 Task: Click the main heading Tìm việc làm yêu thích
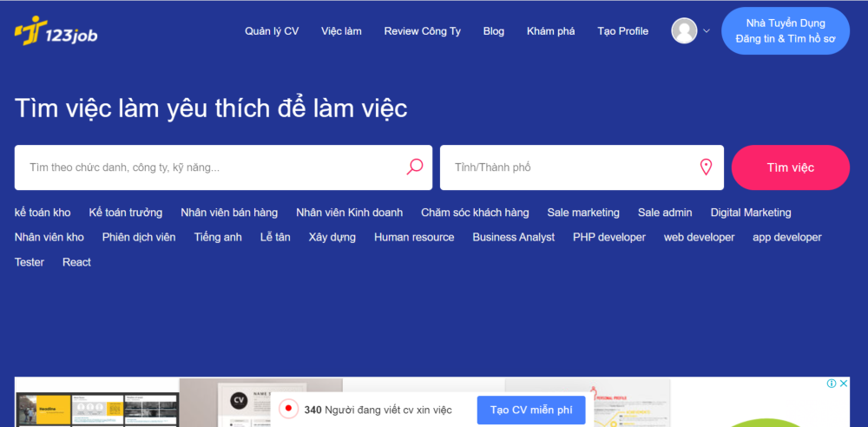click(211, 108)
